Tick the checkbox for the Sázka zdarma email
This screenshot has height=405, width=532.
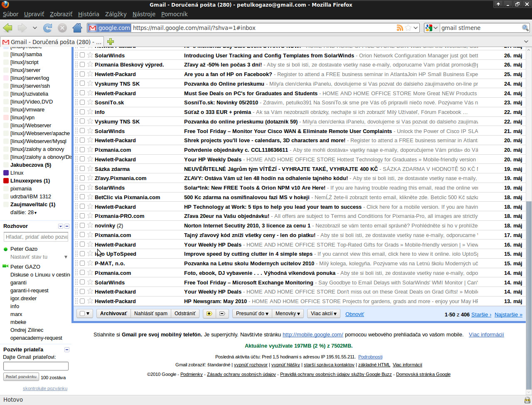point(82,169)
